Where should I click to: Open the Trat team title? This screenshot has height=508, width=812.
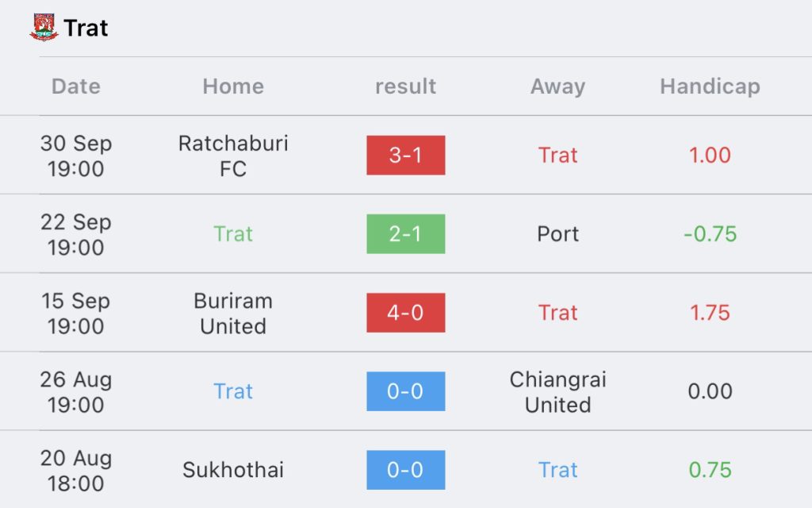tap(86, 28)
